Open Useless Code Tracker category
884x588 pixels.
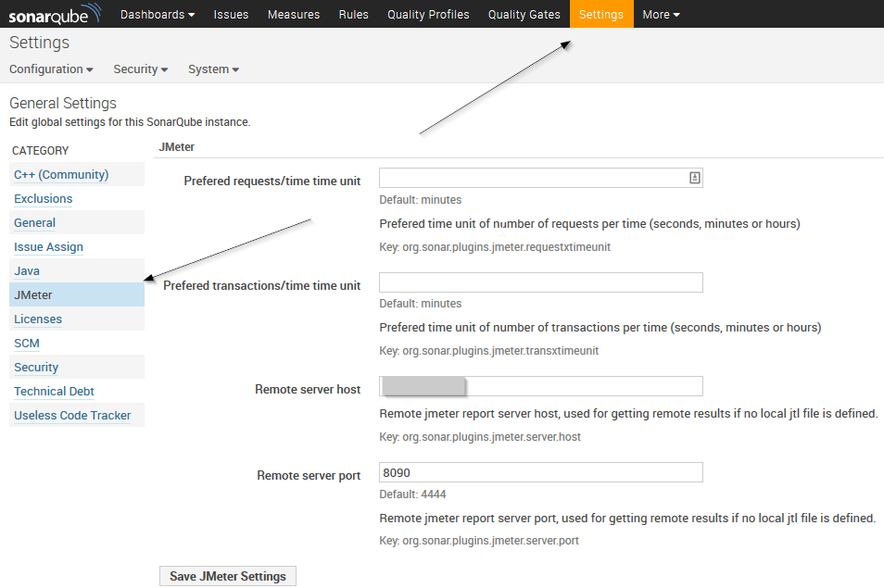point(72,415)
